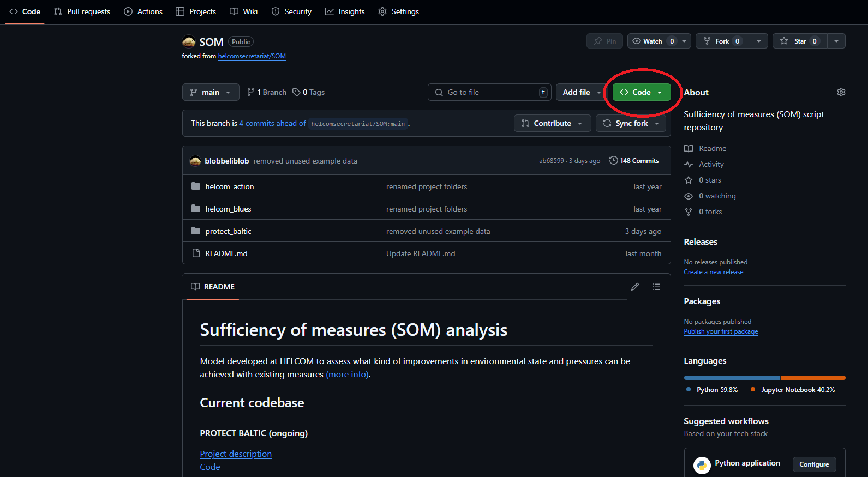868x477 pixels.
Task: Open the Contribute dropdown
Action: [x=552, y=123]
